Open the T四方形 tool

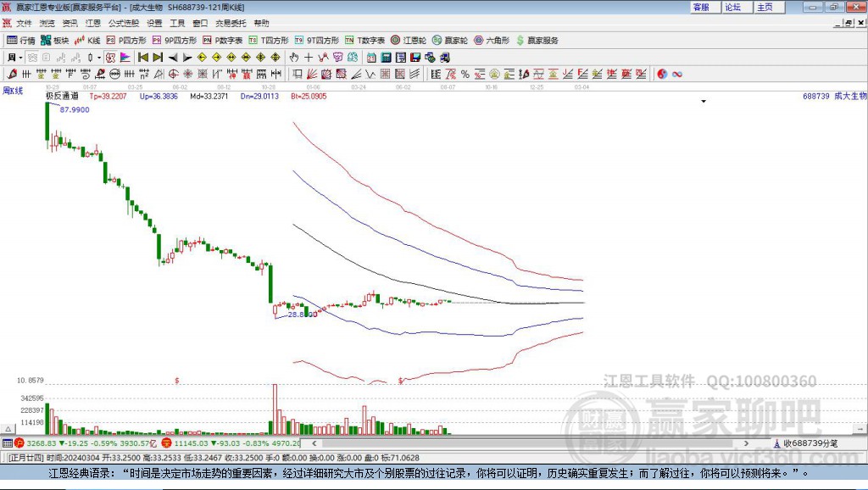coord(269,41)
